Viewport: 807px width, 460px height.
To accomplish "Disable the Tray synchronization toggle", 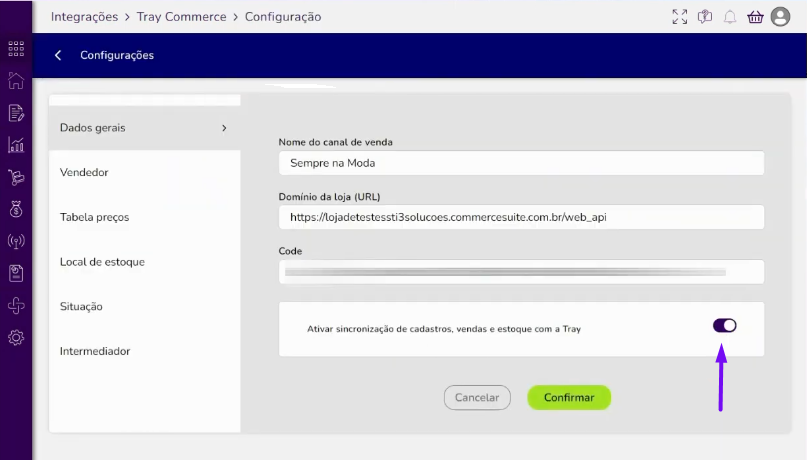I will pyautogui.click(x=725, y=325).
